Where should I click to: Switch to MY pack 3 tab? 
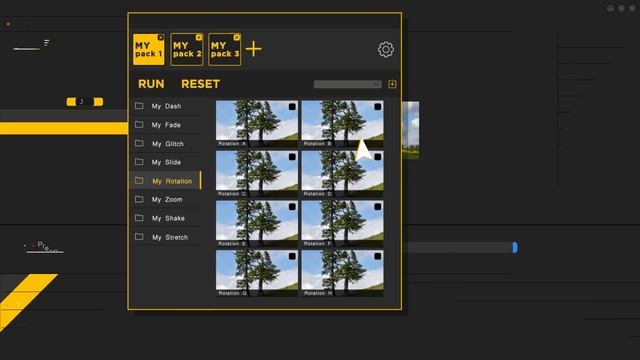pos(224,50)
